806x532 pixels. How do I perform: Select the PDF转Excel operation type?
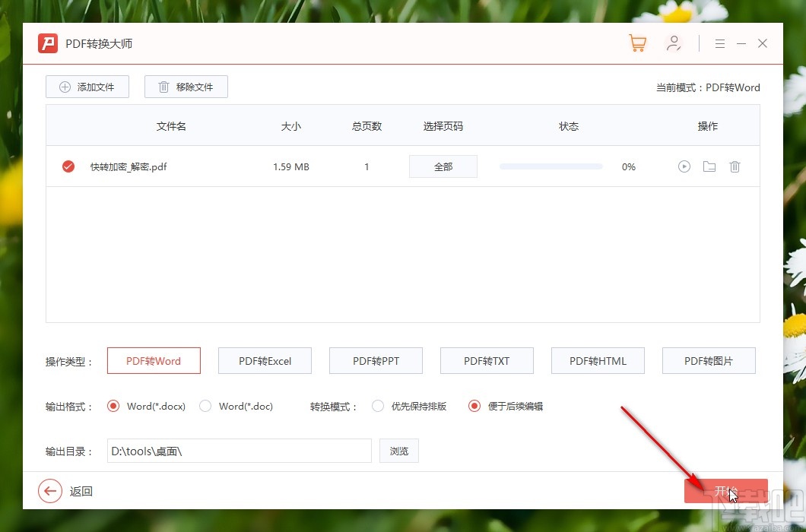click(x=265, y=361)
